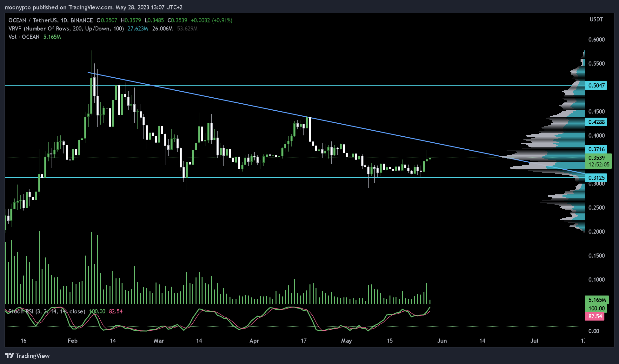Click the 0.4500 price axis tick
This screenshot has height=364, width=619.
coord(596,112)
